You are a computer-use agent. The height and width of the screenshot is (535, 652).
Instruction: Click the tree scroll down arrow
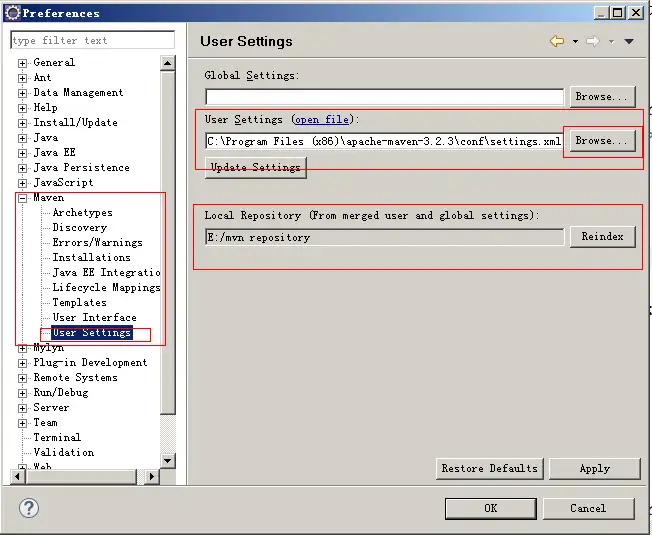coord(168,460)
